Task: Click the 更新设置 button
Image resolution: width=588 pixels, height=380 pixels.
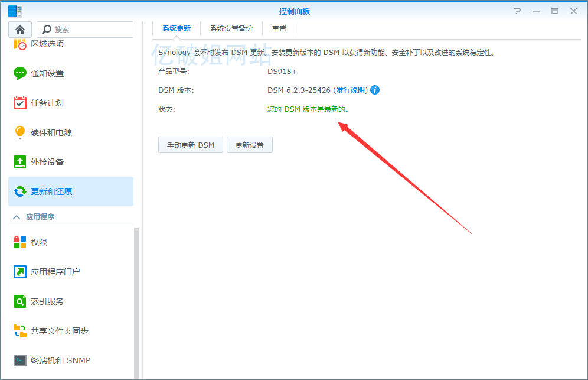Action: (250, 145)
